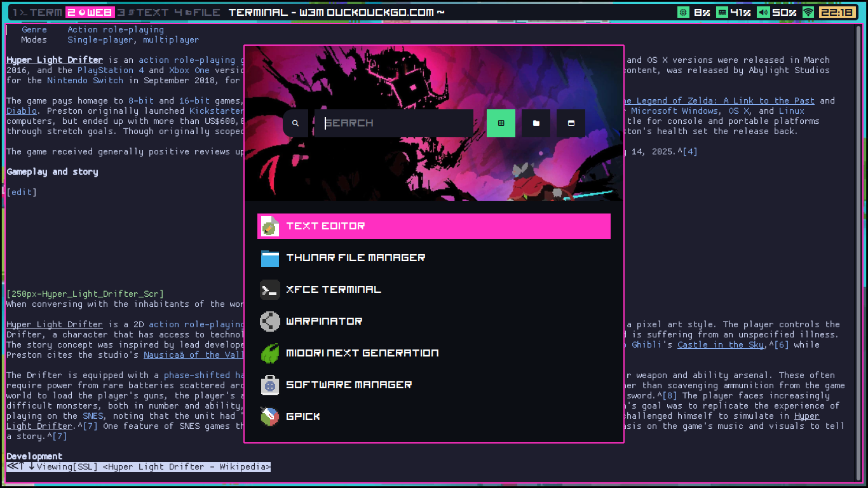Open Software Manager from the launcher list
Screen dimensions: 868x488
click(x=434, y=385)
